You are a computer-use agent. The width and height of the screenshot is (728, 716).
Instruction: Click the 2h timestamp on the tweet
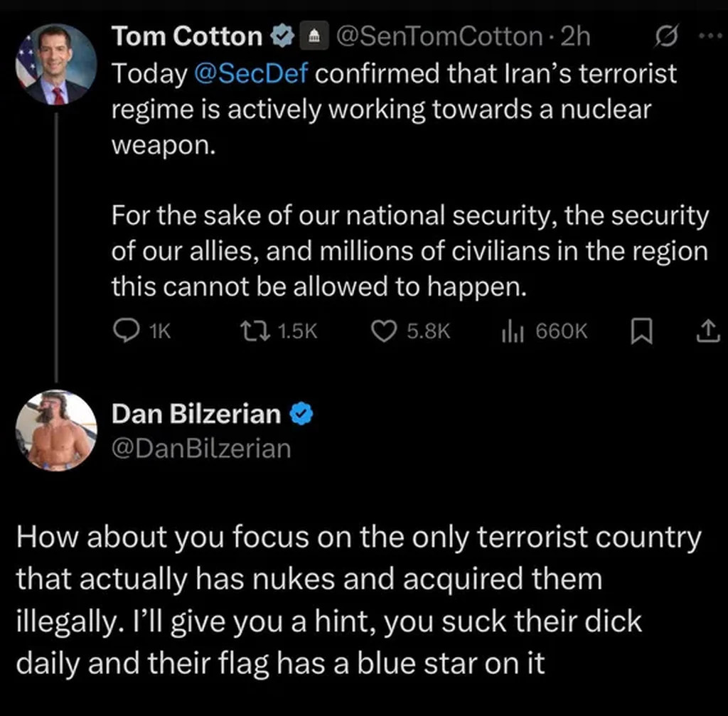(575, 37)
